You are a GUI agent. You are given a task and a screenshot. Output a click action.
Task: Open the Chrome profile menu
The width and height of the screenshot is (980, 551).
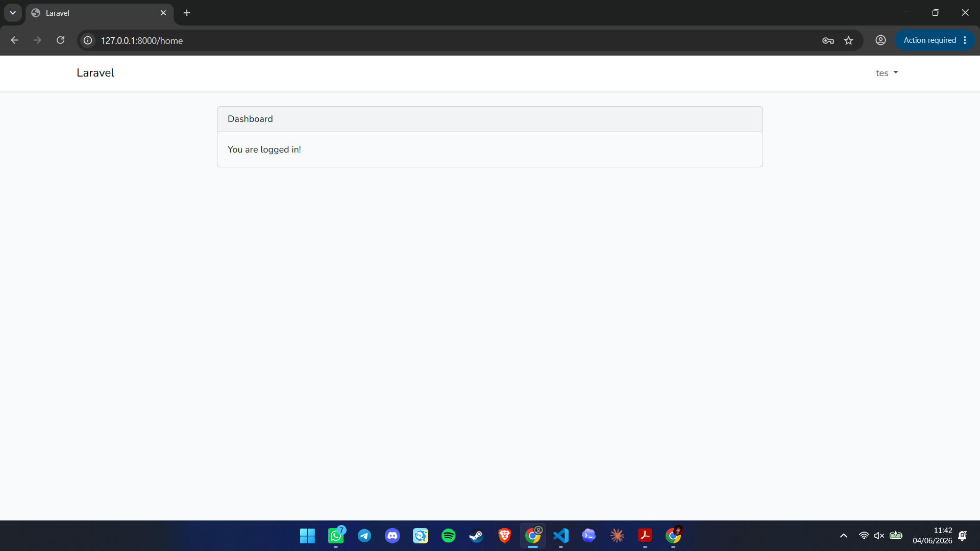(x=880, y=40)
